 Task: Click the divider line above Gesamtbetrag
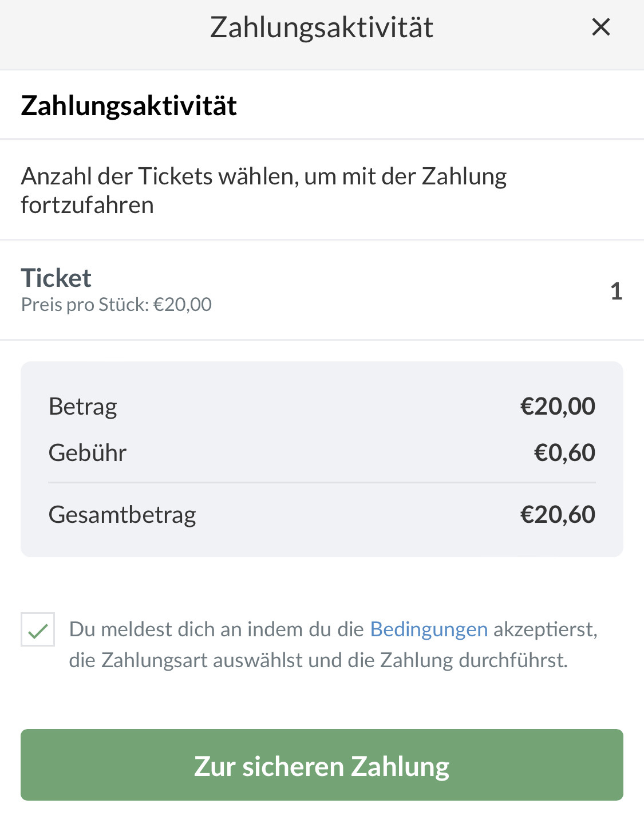point(322,483)
